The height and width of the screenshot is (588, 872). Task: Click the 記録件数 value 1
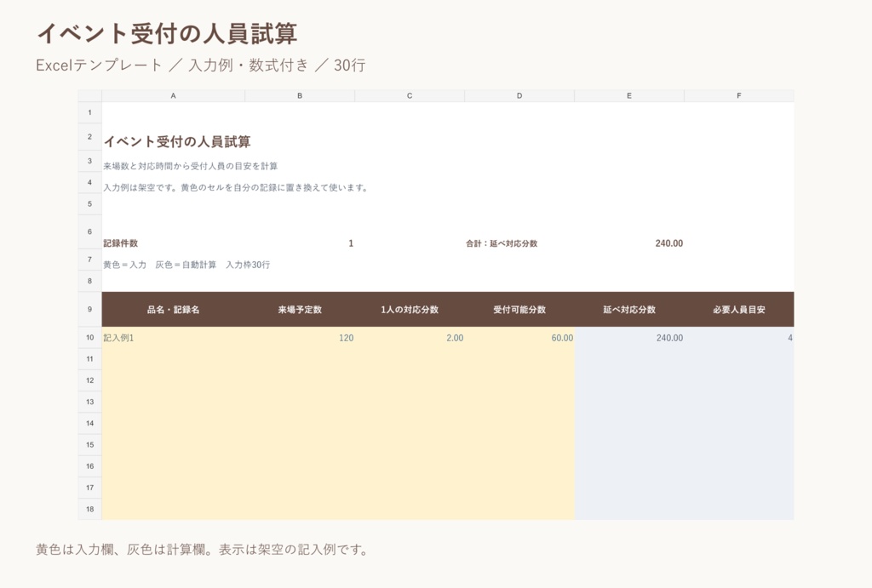351,243
